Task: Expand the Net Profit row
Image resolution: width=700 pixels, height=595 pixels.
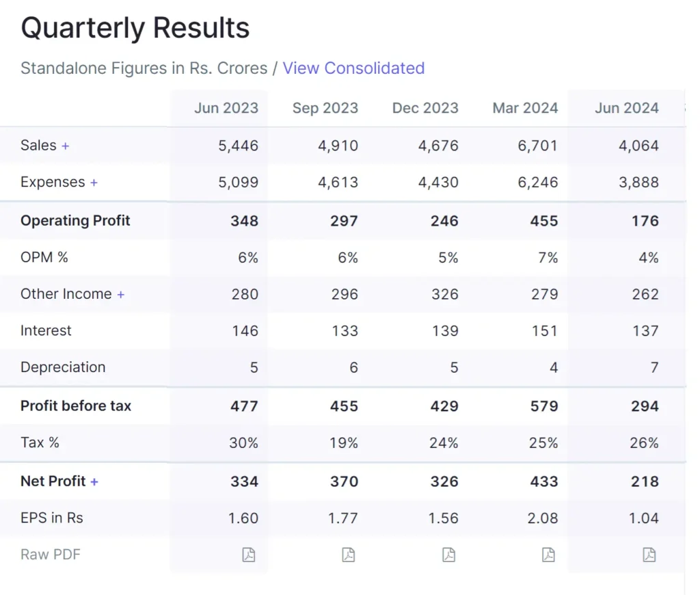Action: click(94, 481)
